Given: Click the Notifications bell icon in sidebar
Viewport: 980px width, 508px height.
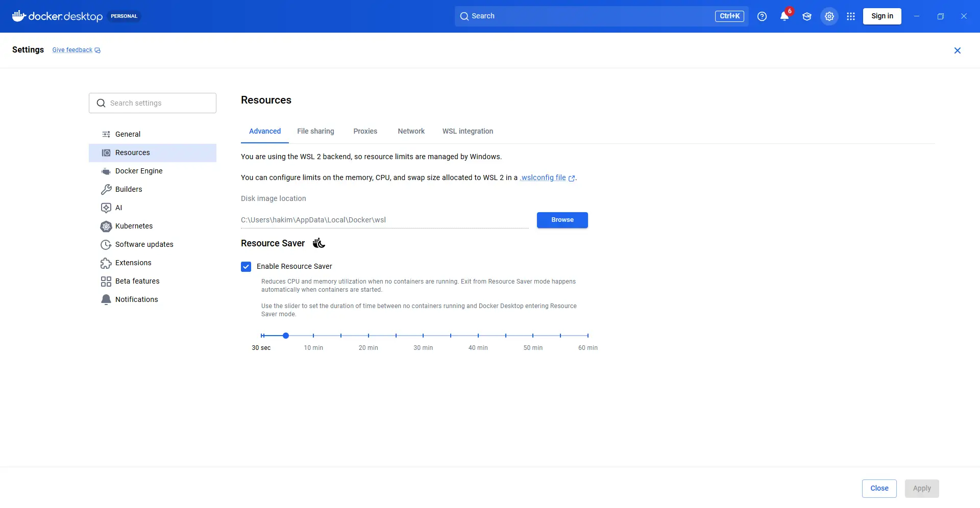Looking at the screenshot, I should pos(106,299).
